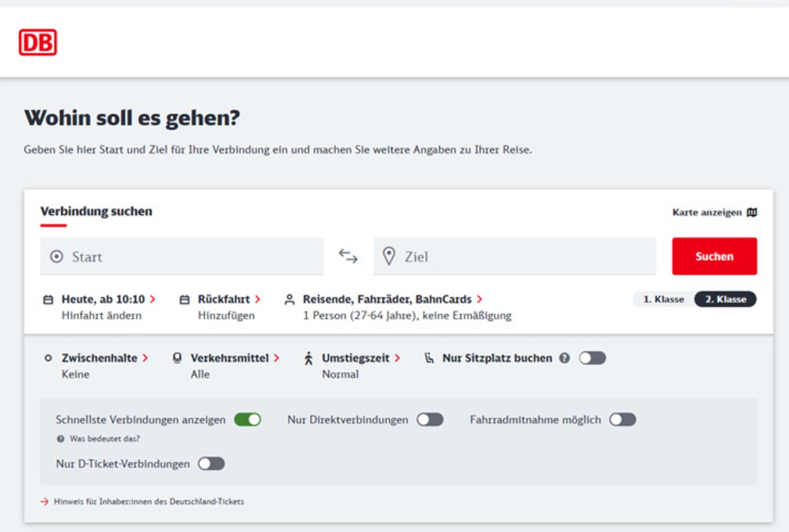Open the help icon near Nur Sitzplatz buchen
789x532 pixels.
pos(565,358)
